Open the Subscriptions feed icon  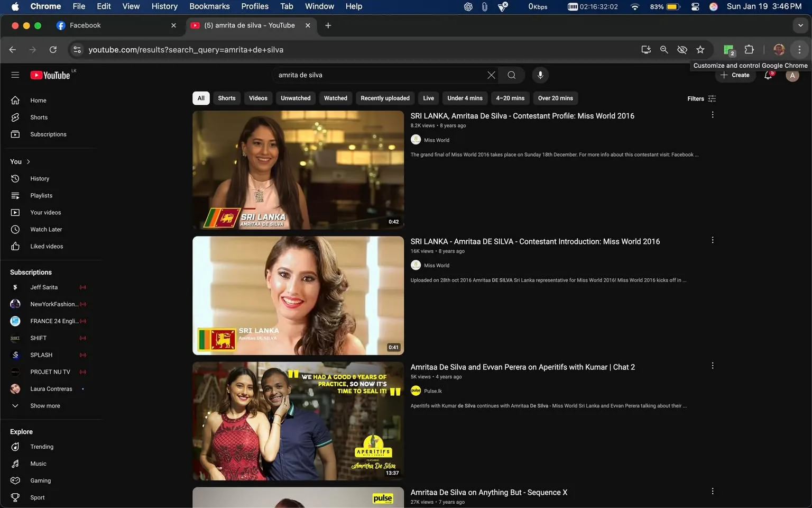(x=48, y=134)
